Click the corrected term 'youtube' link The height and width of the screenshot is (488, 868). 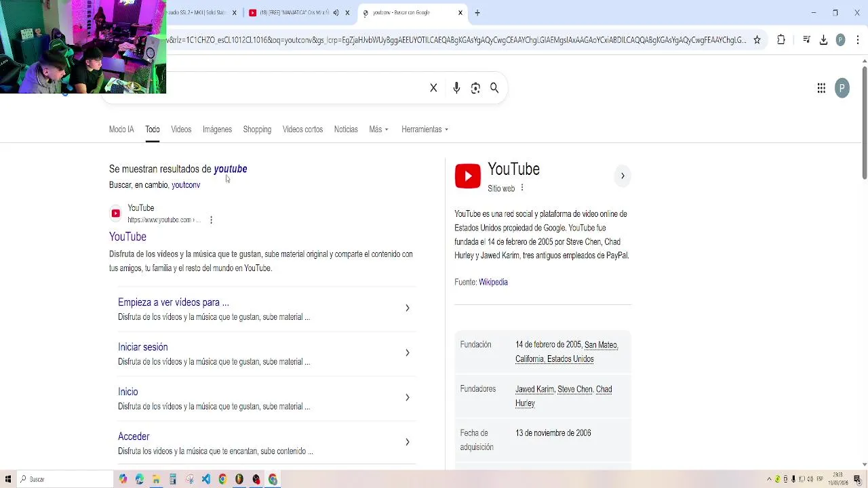coord(231,169)
